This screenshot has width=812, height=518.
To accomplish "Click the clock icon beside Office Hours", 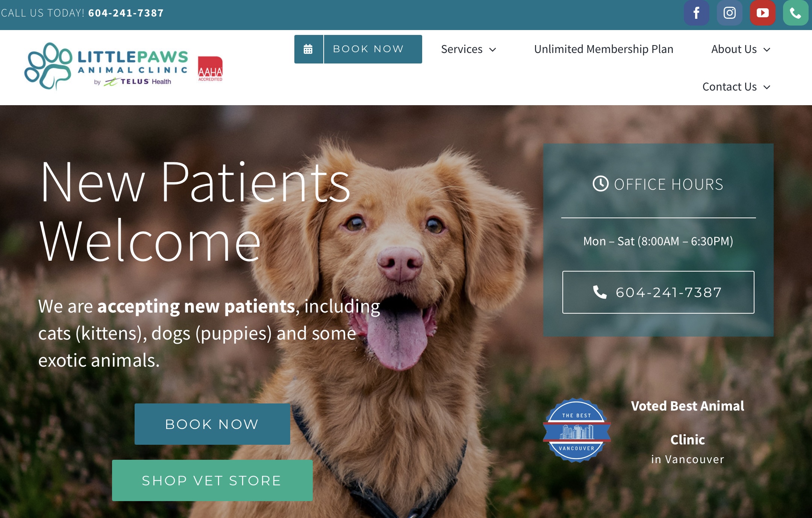I will (600, 184).
